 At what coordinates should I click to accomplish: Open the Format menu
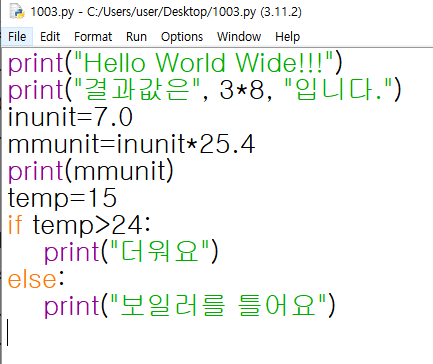tap(93, 37)
